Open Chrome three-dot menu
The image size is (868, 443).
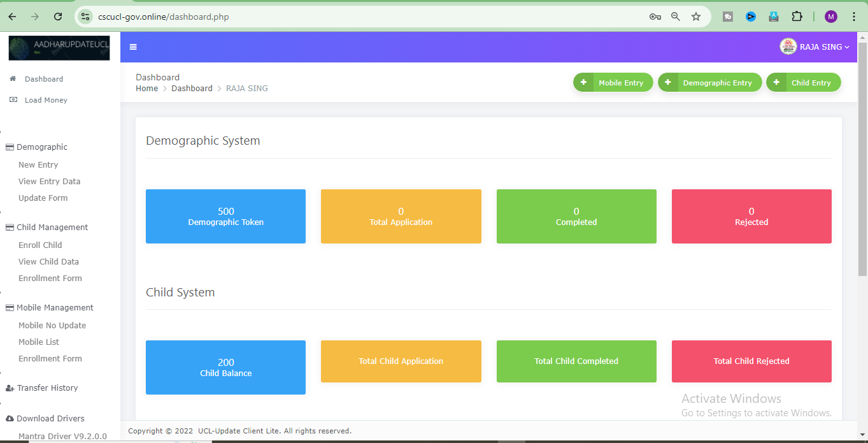pyautogui.click(x=854, y=17)
